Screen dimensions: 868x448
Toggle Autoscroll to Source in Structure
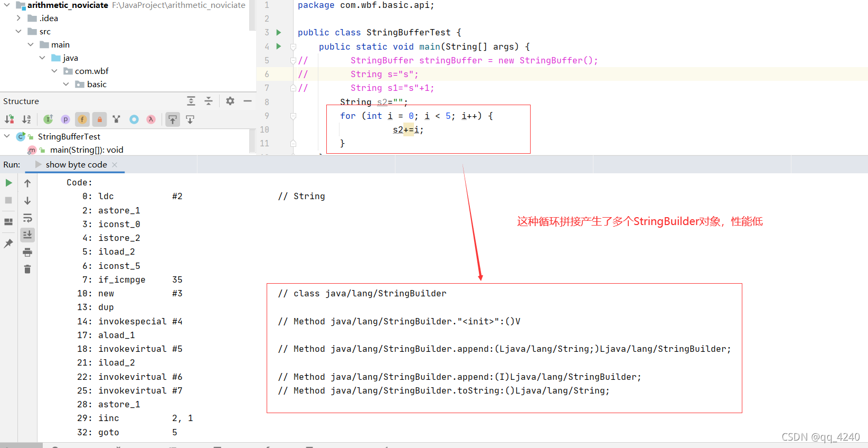(173, 119)
